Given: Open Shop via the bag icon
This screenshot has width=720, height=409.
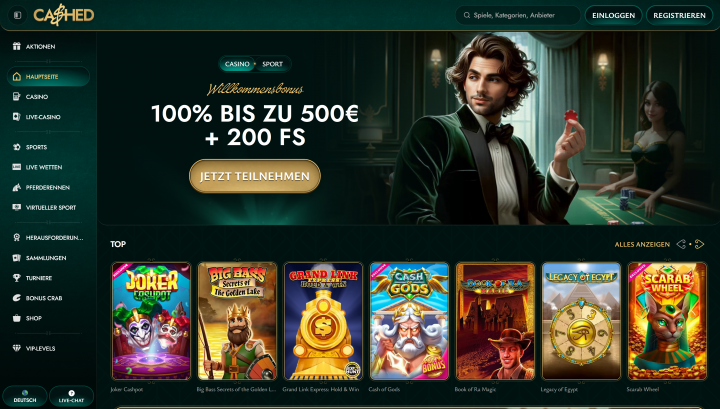Looking at the screenshot, I should coord(17,318).
